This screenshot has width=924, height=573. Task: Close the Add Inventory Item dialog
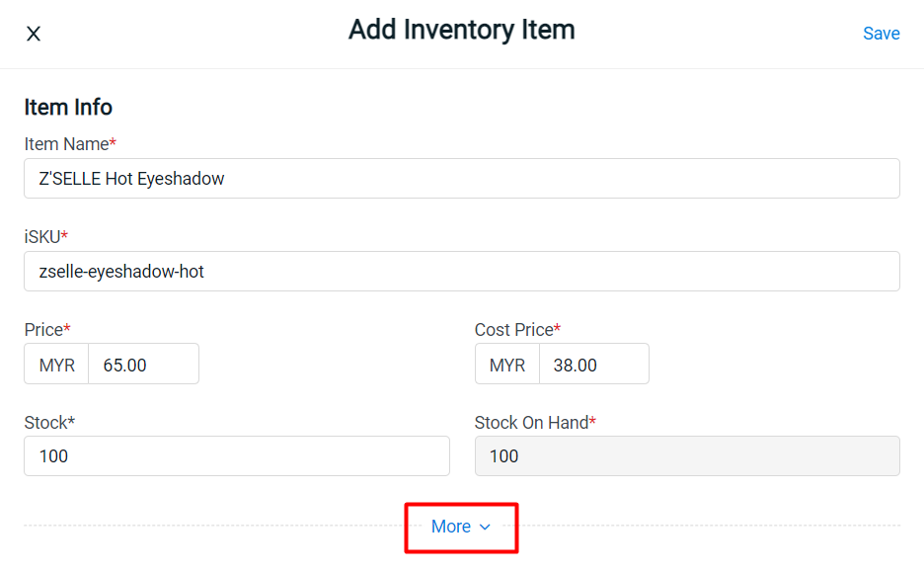[x=33, y=33]
